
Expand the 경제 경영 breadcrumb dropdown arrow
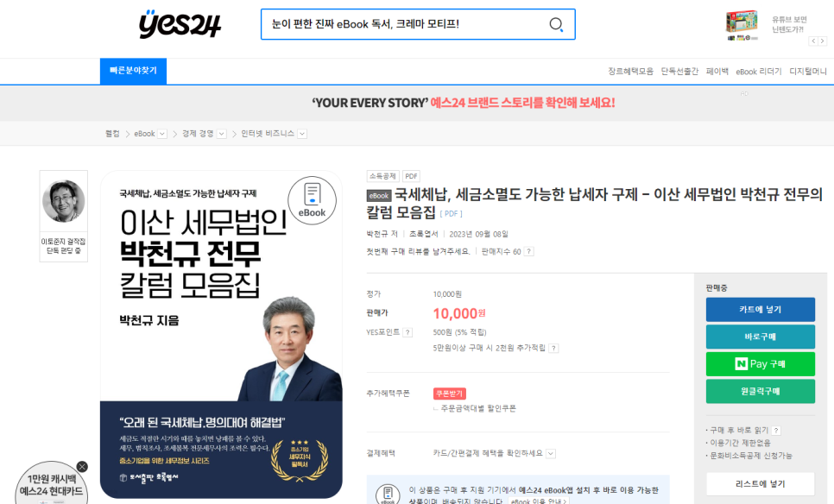222,134
